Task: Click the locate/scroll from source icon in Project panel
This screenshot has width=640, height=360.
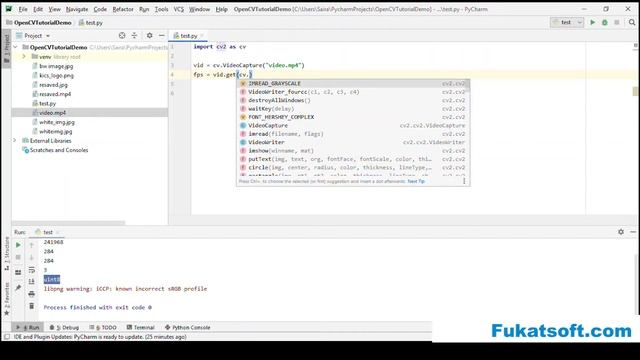Action: 122,36
